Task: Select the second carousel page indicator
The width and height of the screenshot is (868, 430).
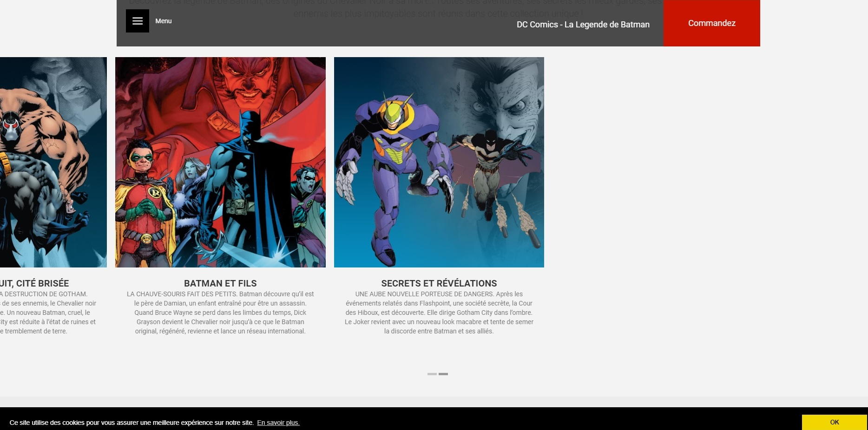Action: click(443, 374)
